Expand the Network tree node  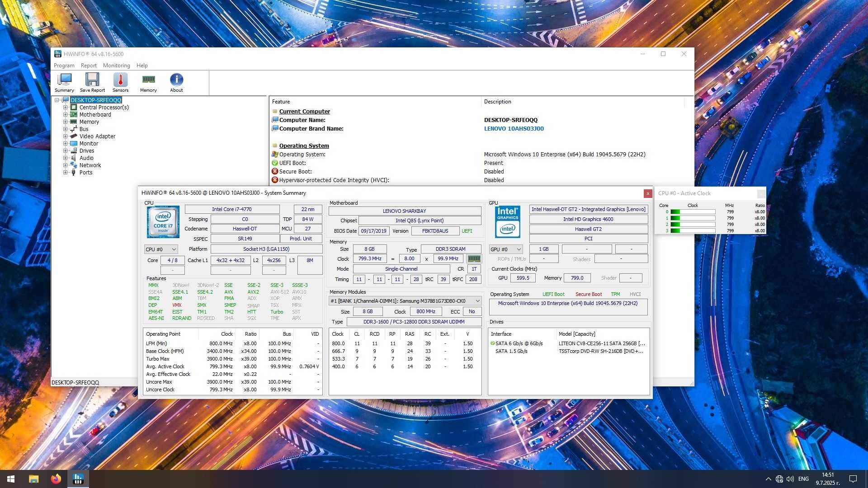pos(65,165)
